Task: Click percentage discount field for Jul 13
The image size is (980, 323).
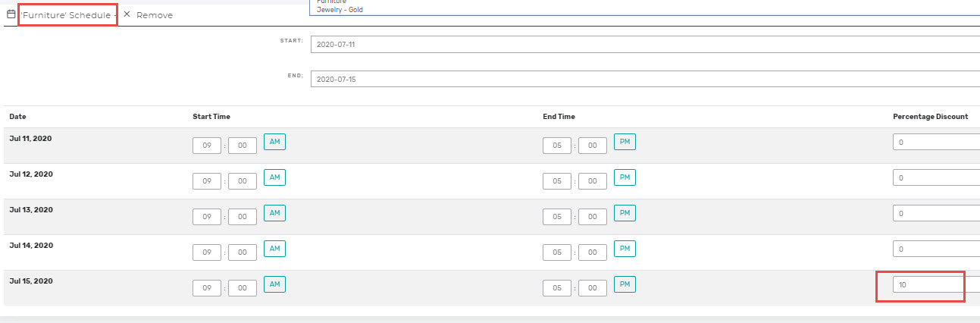Action: pyautogui.click(x=936, y=213)
